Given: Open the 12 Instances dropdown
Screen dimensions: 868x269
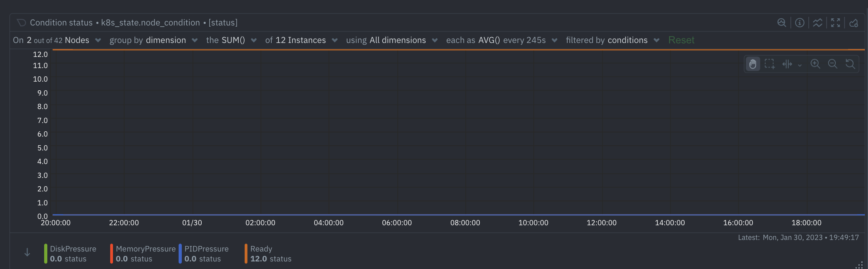Looking at the screenshot, I should click(302, 40).
